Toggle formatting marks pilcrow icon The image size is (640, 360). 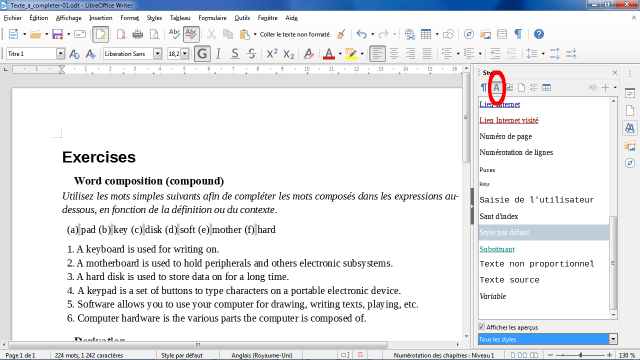[518, 34]
